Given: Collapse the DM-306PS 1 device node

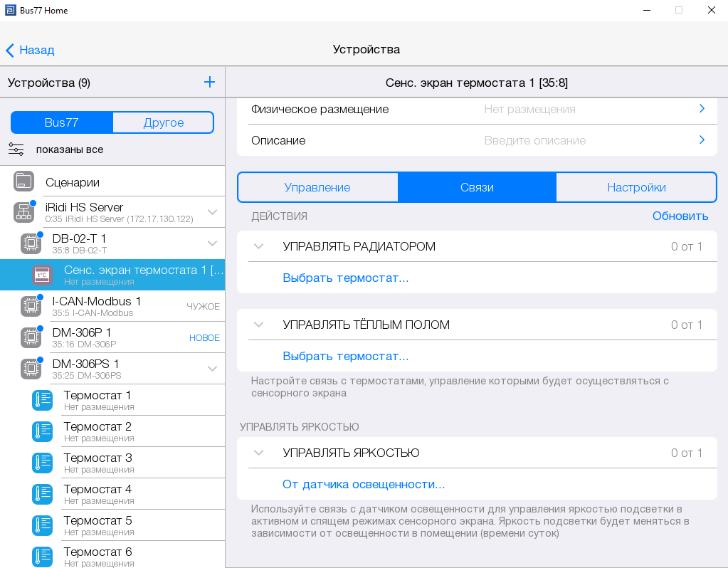Looking at the screenshot, I should click(212, 369).
